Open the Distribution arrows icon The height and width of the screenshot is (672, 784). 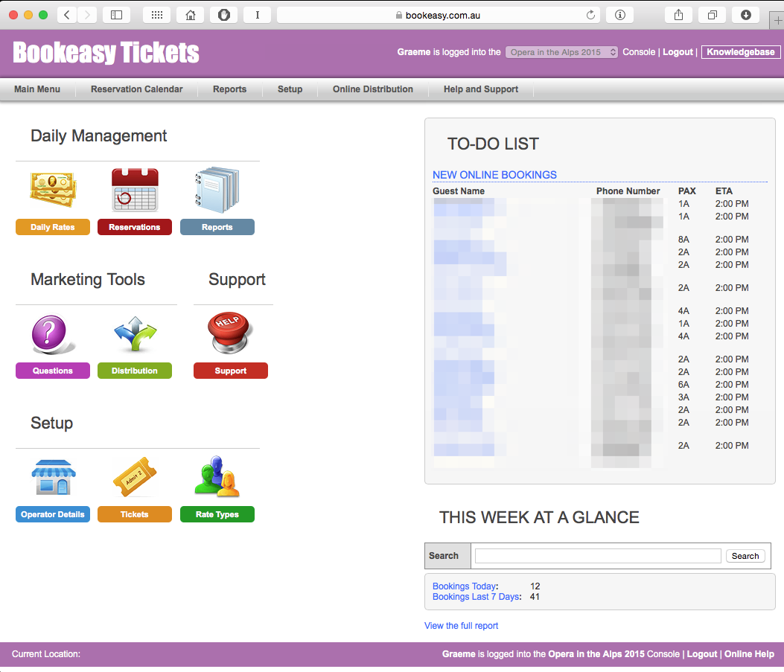[135, 333]
